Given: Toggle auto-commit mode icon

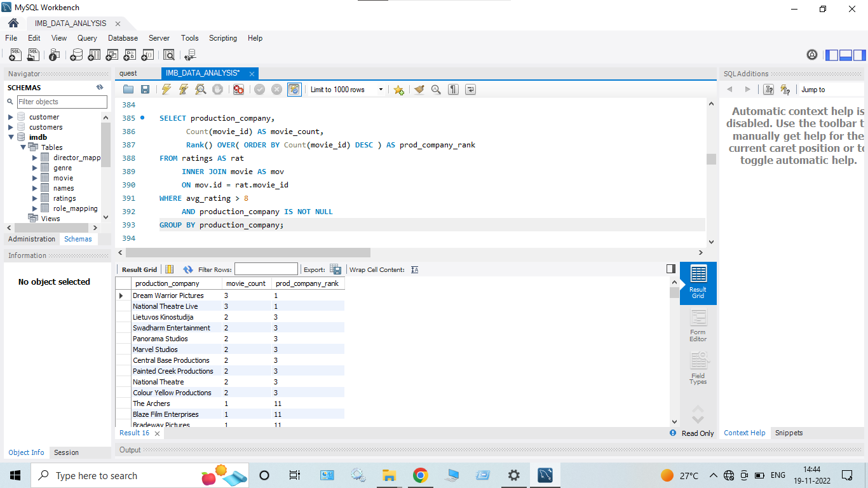Looking at the screenshot, I should pyautogui.click(x=294, y=90).
